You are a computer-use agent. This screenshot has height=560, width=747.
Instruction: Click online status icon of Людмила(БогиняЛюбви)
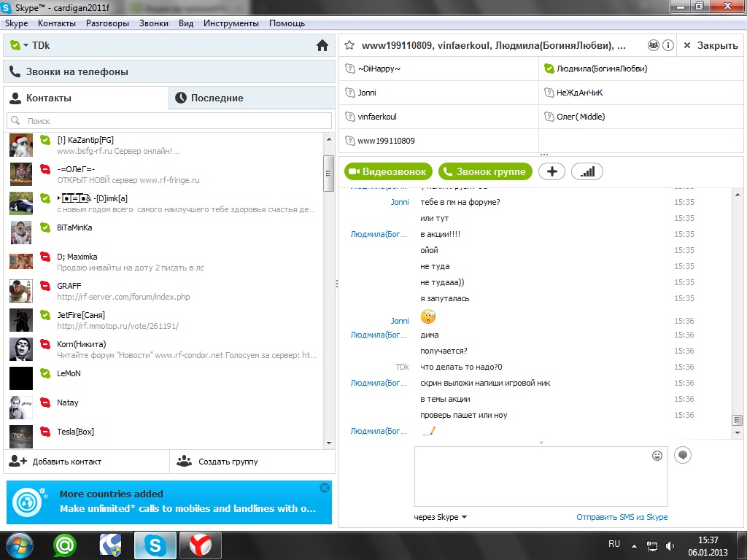coord(549,69)
